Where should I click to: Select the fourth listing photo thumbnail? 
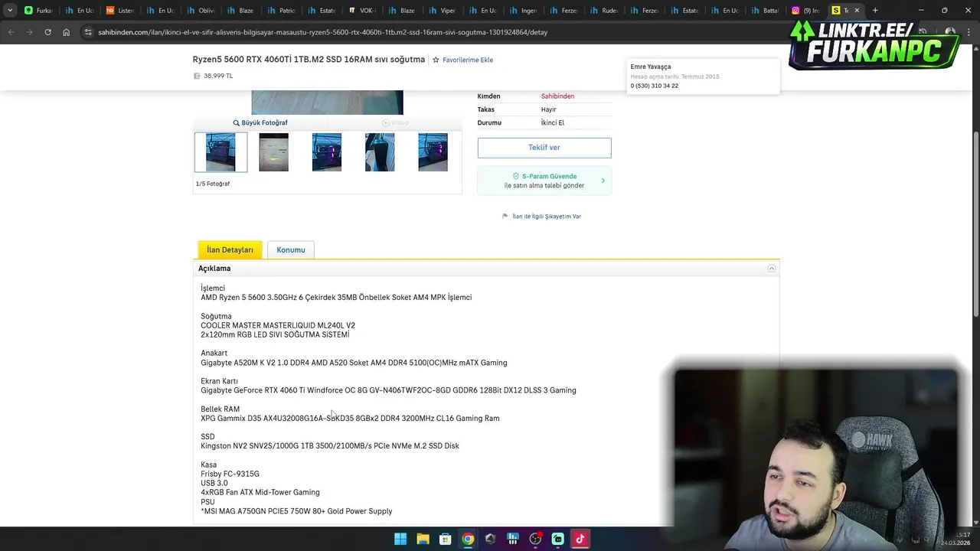click(x=380, y=152)
